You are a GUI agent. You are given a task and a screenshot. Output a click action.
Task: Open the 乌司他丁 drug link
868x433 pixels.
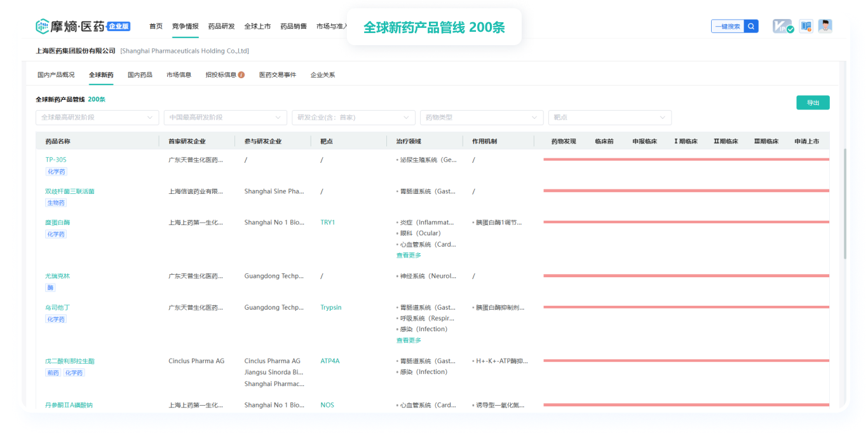(x=57, y=308)
